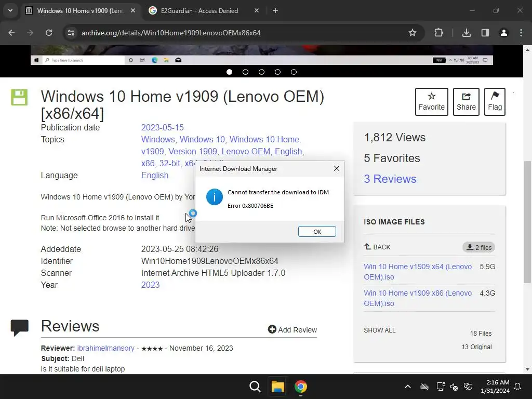Click the Favorite star button
The image size is (532, 399).
[432, 102]
